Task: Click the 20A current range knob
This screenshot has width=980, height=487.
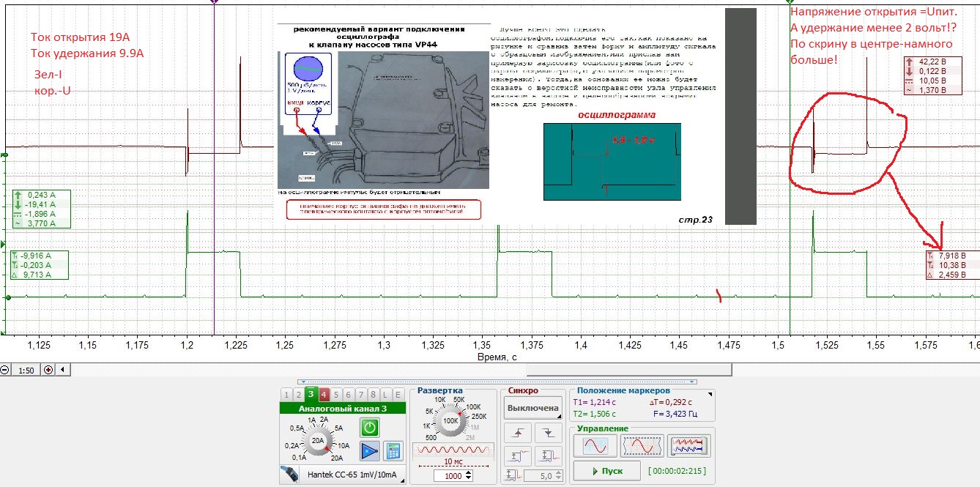Action: click(x=318, y=441)
